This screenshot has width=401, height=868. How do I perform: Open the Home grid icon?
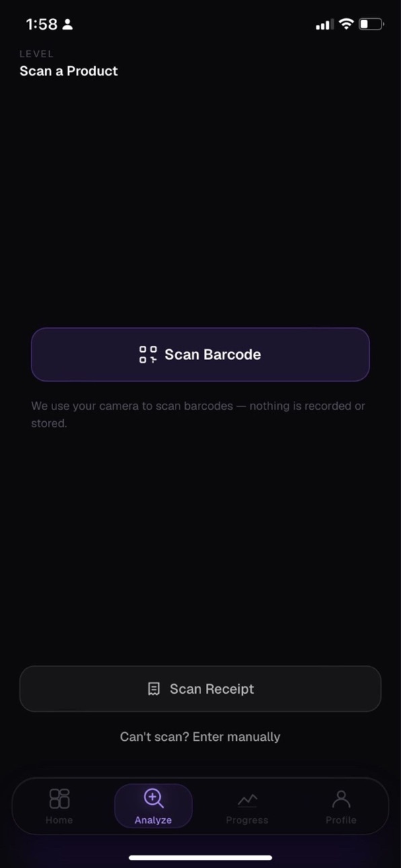click(59, 799)
